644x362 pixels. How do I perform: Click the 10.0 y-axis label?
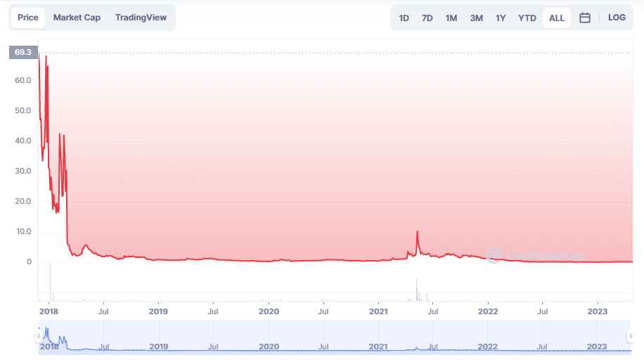(x=23, y=231)
